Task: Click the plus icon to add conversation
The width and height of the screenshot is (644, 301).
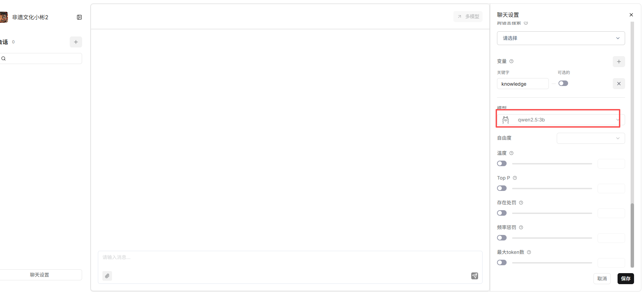Action: 76,42
